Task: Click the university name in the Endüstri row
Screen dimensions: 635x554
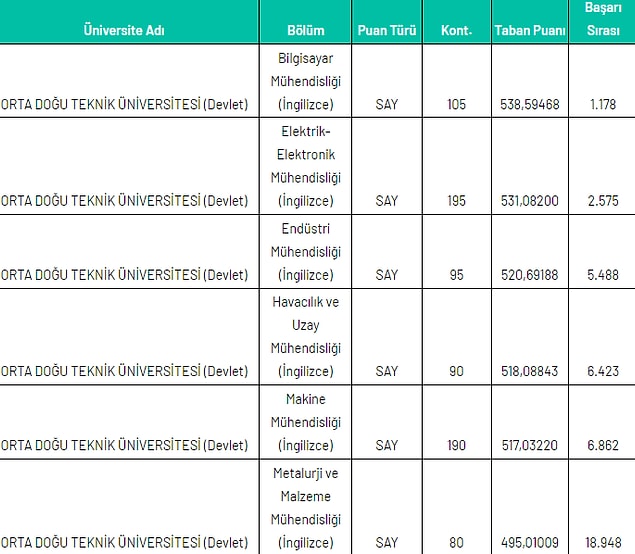Action: 124,275
